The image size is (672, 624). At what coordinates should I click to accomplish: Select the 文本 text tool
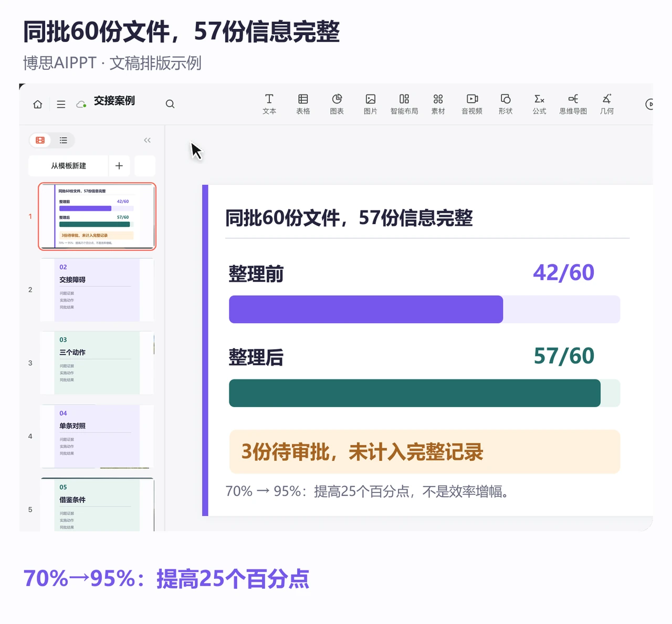[269, 104]
